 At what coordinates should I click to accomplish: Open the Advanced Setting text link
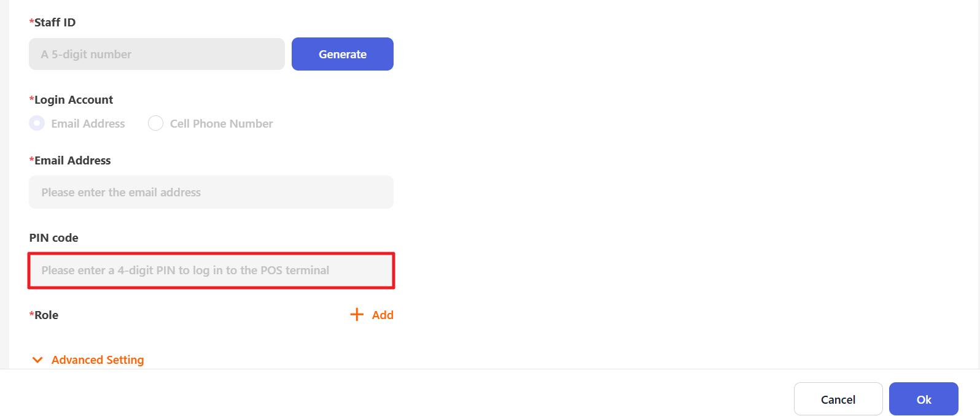tap(98, 360)
